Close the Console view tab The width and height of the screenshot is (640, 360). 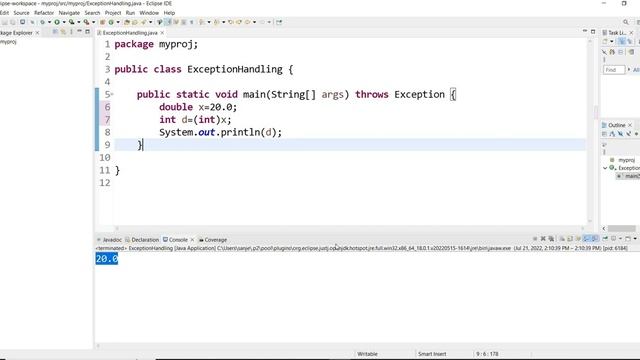click(x=192, y=240)
